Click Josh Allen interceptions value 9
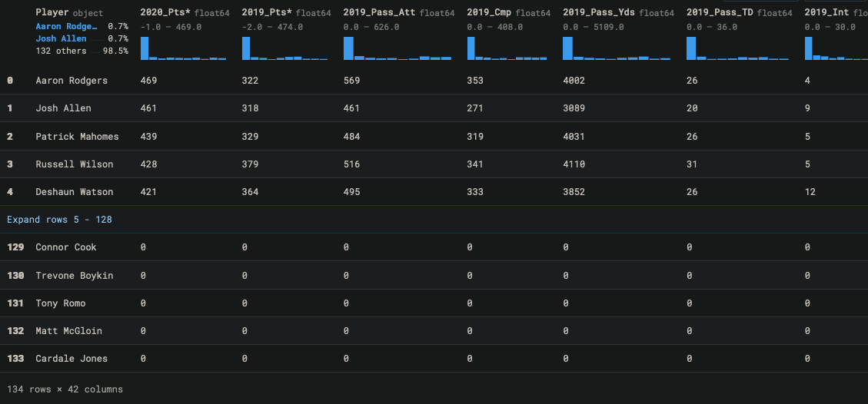This screenshot has height=404, width=868. [x=807, y=108]
